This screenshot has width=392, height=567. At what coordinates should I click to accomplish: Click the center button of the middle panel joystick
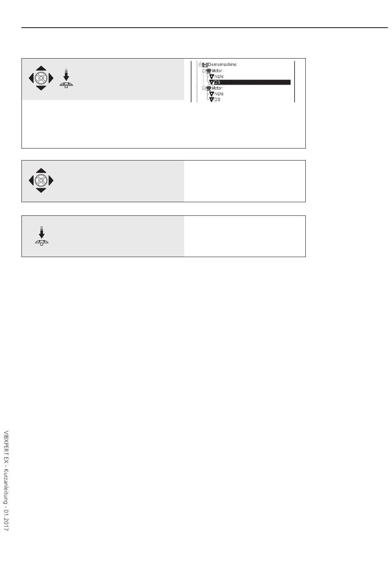(x=41, y=180)
